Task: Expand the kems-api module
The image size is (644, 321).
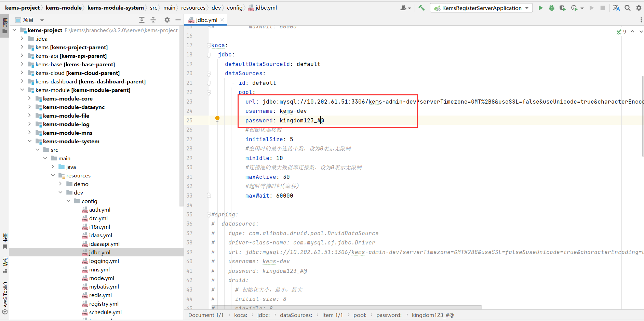Action: coord(22,56)
